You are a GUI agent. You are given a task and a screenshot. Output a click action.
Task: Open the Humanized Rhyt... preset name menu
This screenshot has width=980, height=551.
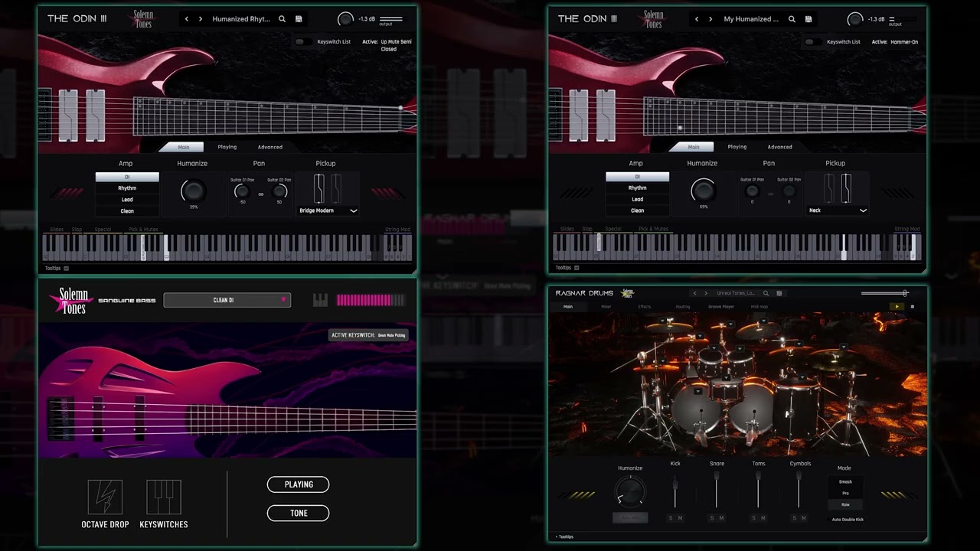tap(240, 19)
